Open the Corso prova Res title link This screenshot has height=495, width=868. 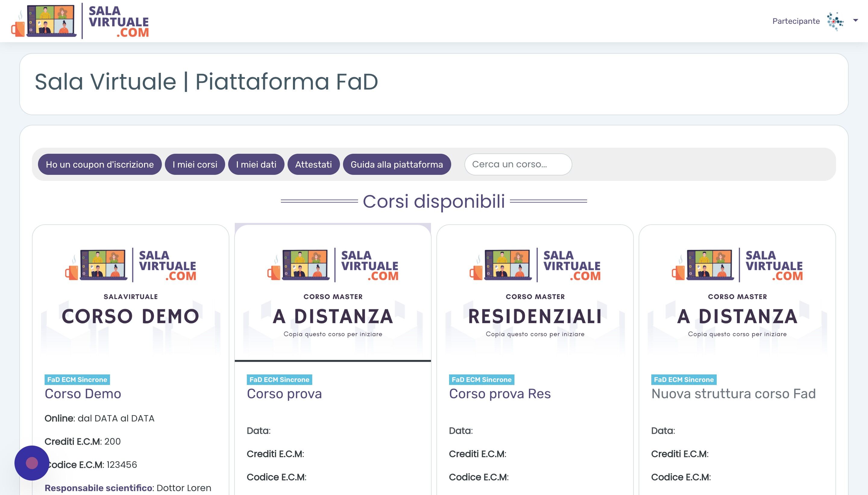click(x=500, y=394)
